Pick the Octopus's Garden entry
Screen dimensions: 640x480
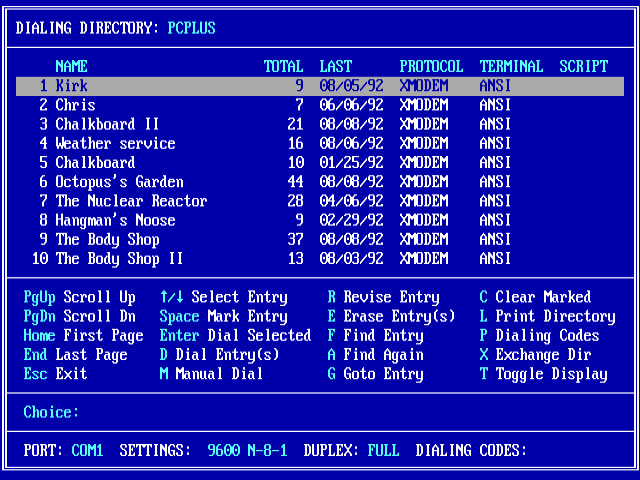pos(320,182)
